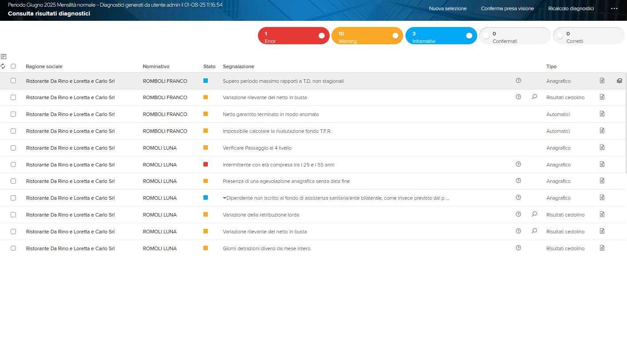Click the blue status square on Supero periodo row
The image size is (627, 364).
[206, 81]
